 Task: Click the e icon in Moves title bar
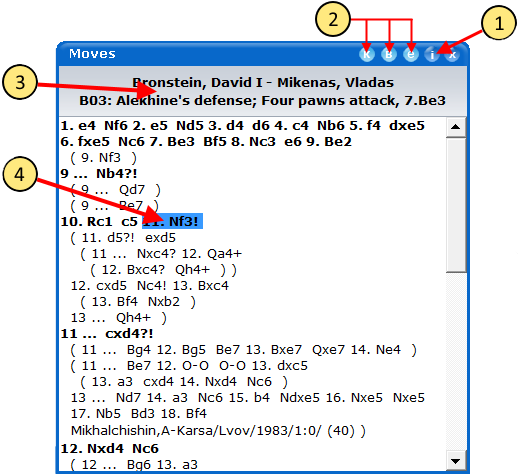(x=411, y=54)
